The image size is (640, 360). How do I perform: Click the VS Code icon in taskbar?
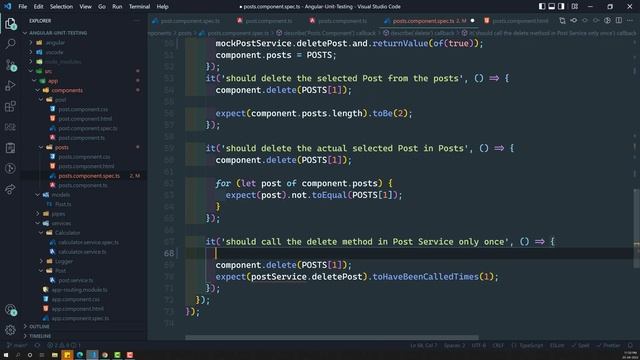93,355
